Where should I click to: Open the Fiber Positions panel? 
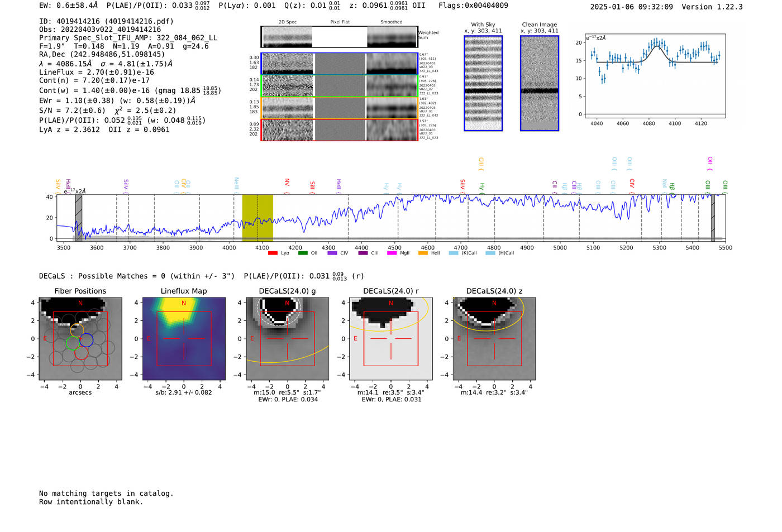[80, 339]
